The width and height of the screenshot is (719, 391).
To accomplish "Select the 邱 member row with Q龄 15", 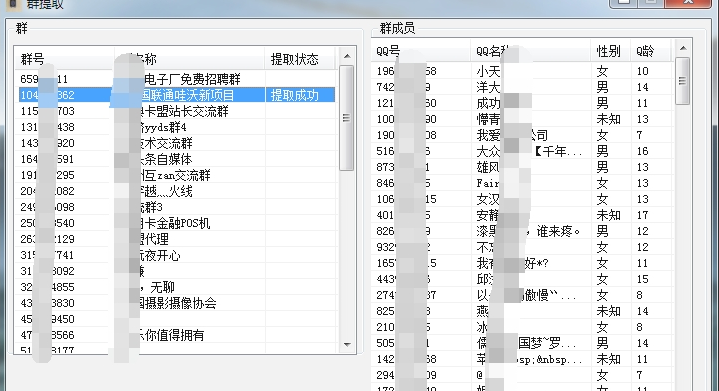I will click(523, 279).
